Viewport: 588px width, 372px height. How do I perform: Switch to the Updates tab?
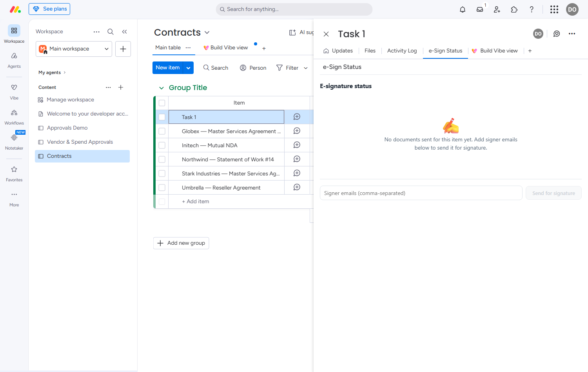pyautogui.click(x=338, y=51)
